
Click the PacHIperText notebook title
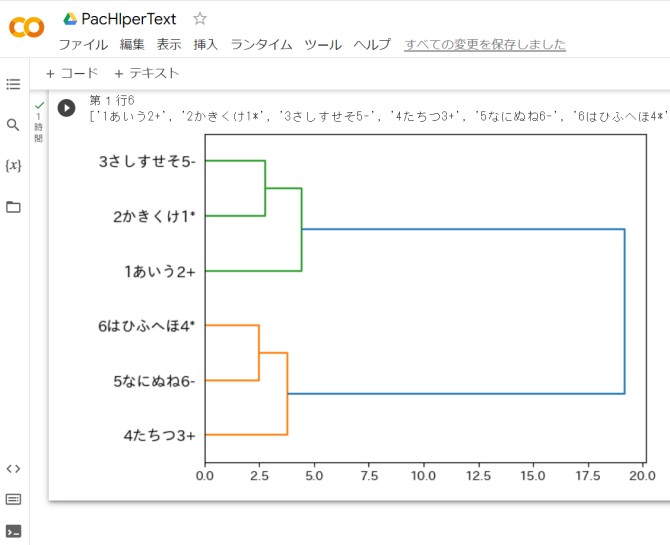coord(129,18)
